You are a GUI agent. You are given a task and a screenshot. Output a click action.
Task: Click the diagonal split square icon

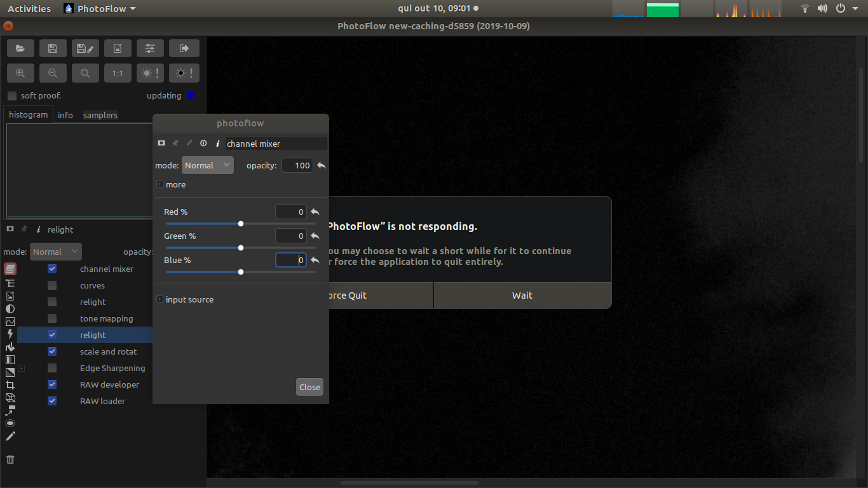[10, 372]
